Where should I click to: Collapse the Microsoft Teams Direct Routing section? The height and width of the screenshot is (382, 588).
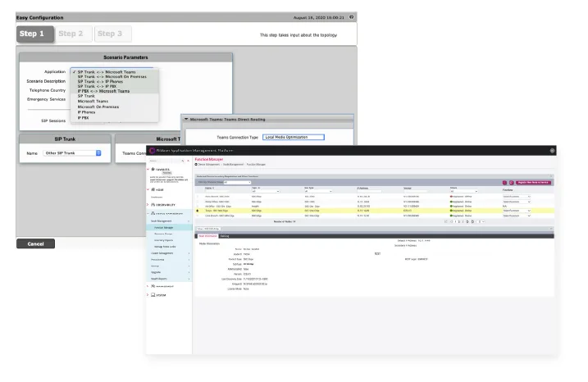pyautogui.click(x=186, y=119)
